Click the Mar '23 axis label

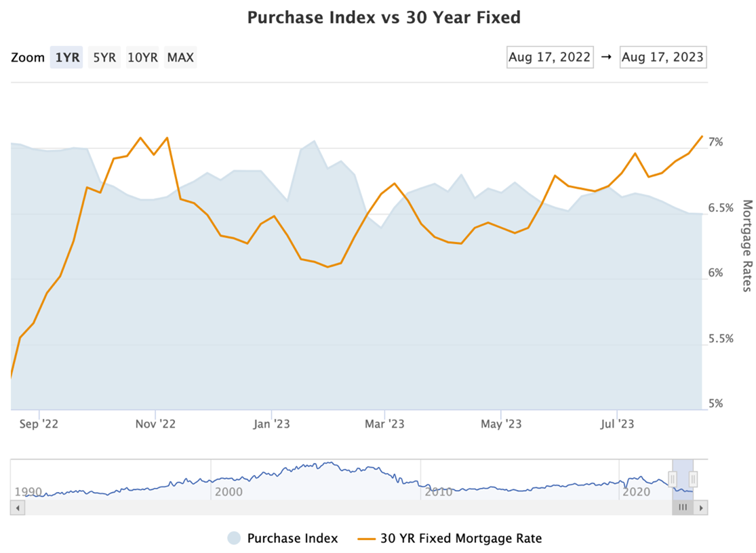pos(385,424)
